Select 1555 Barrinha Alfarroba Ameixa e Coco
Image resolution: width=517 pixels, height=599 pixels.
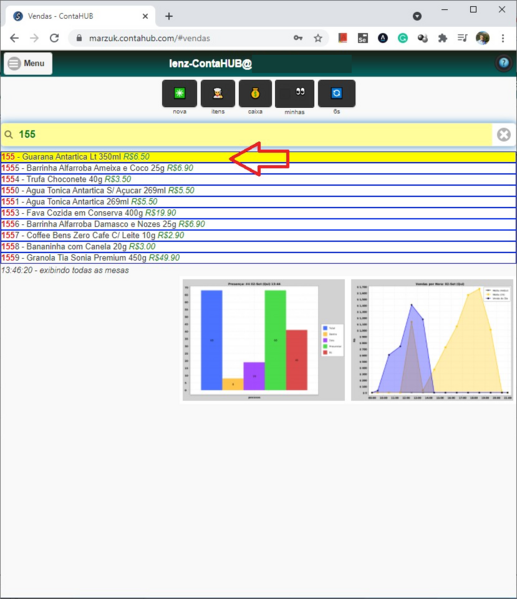point(258,168)
